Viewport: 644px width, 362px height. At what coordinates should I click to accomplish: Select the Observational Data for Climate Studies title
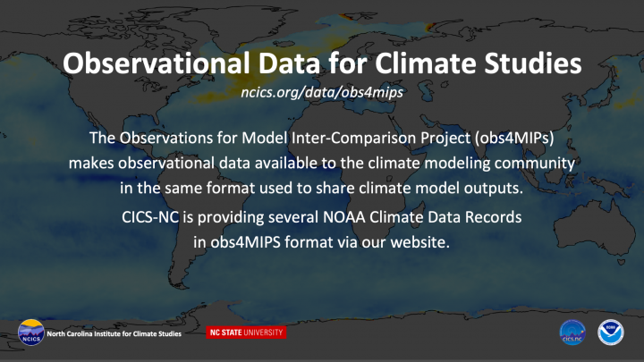pyautogui.click(x=322, y=63)
